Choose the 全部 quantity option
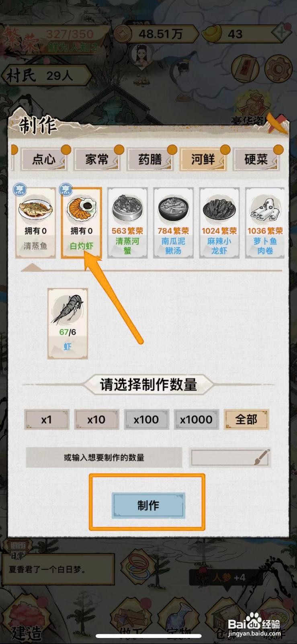 click(x=246, y=420)
